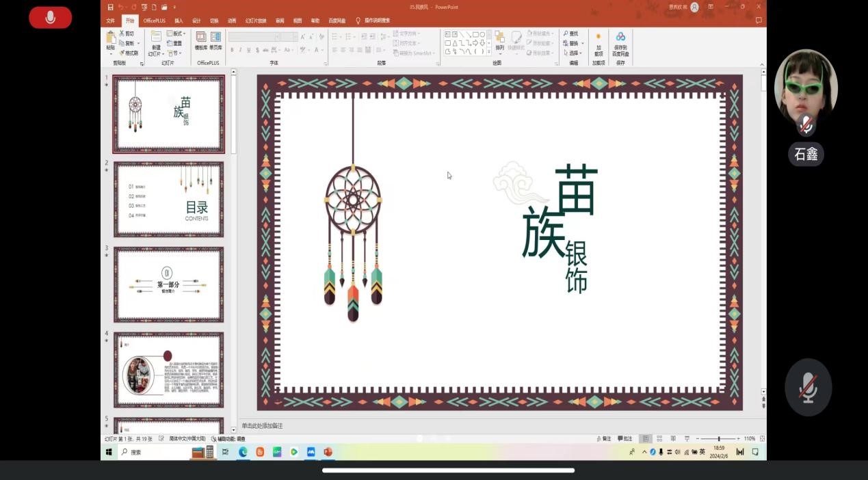
Task: Switch to slide sorter view
Action: 659,438
